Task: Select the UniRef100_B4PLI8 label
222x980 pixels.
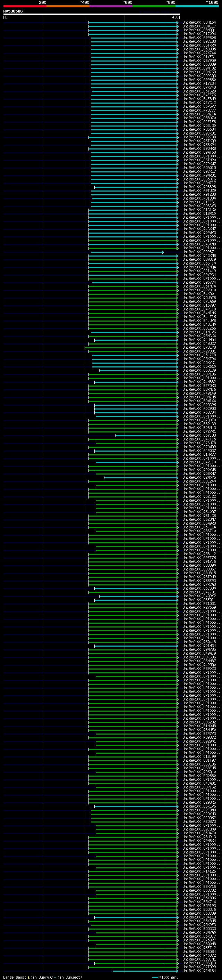Action: (199, 309)
